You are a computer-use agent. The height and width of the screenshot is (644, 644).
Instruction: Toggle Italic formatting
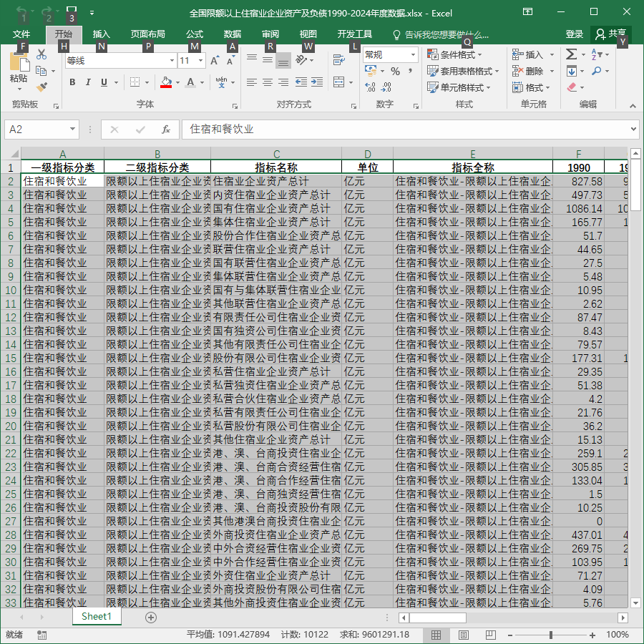pos(88,82)
